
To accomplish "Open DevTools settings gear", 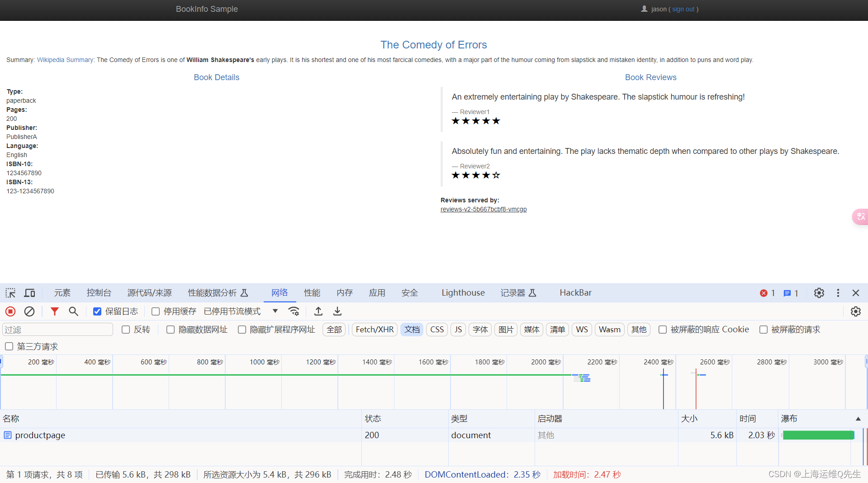I will [819, 293].
